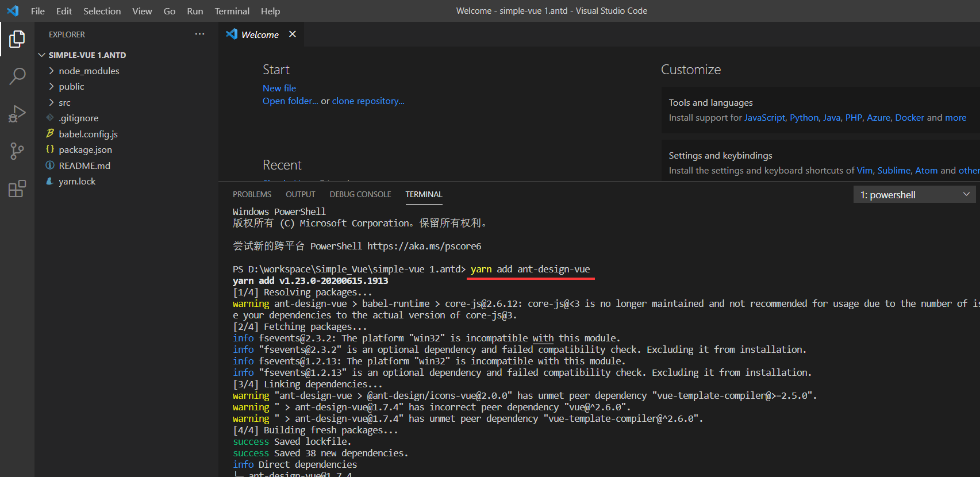Switch to the DEBUG CONSOLE tab
The width and height of the screenshot is (980, 477).
point(360,194)
